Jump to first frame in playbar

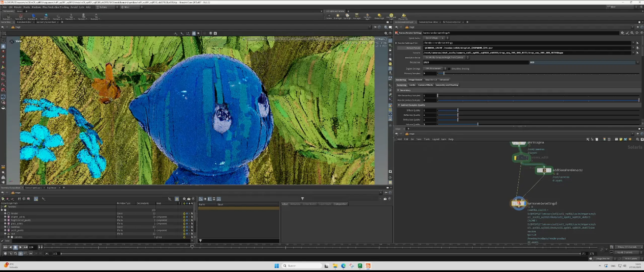[5, 247]
